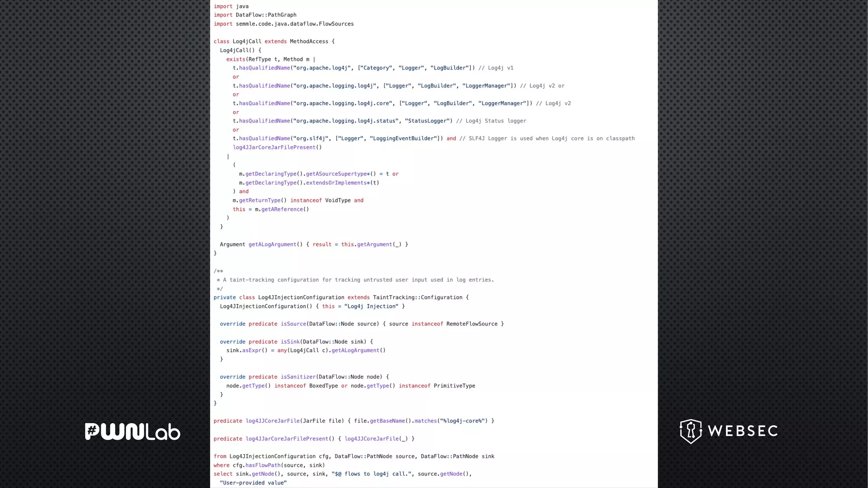Click the "import DataFlow::PathGraph" line

click(255, 15)
